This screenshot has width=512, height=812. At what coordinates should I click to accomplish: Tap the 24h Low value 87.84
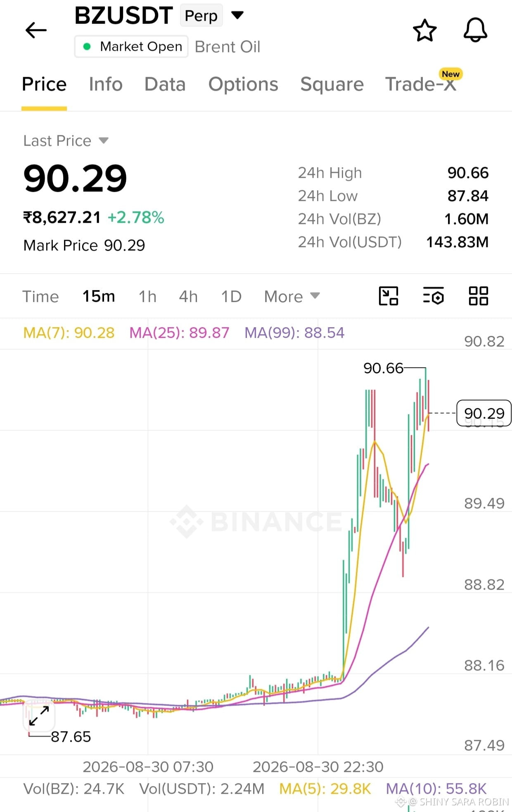pyautogui.click(x=468, y=196)
